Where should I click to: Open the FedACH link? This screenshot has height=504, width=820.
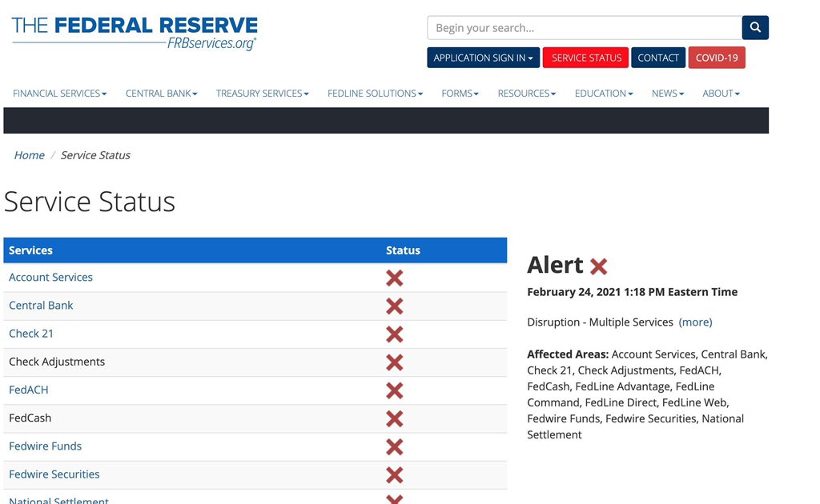(28, 390)
